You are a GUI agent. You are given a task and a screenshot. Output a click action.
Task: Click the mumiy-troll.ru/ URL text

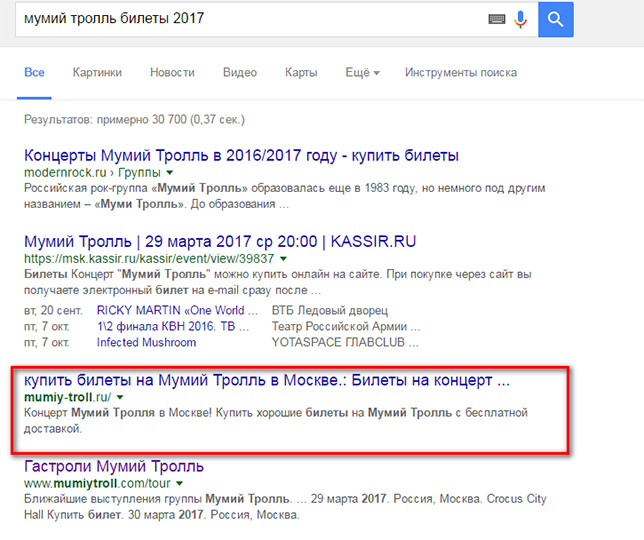coord(67,398)
